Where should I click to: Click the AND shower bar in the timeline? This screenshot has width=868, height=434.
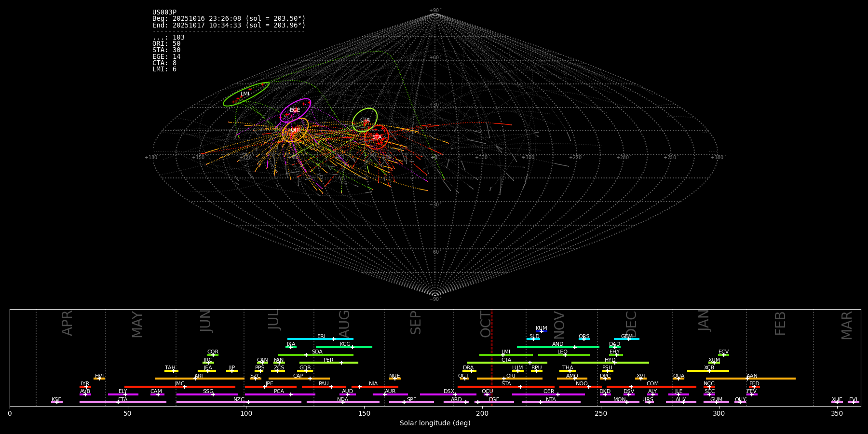tap(558, 347)
